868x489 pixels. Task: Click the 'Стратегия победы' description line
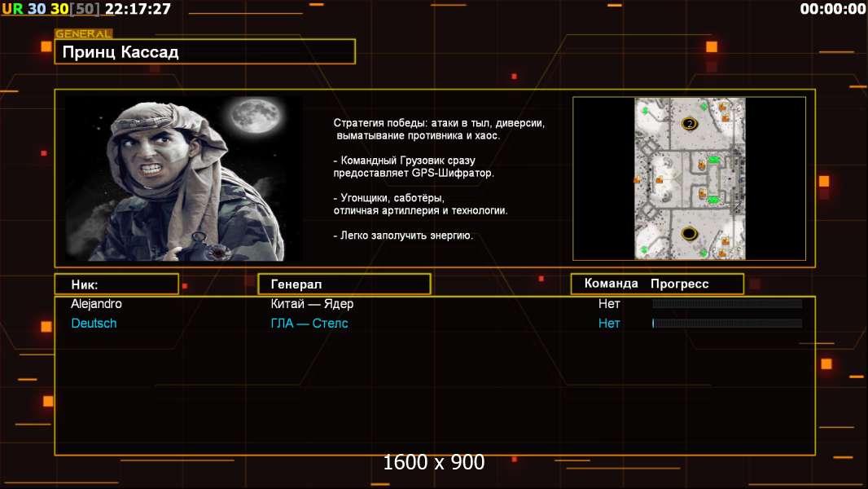click(439, 129)
